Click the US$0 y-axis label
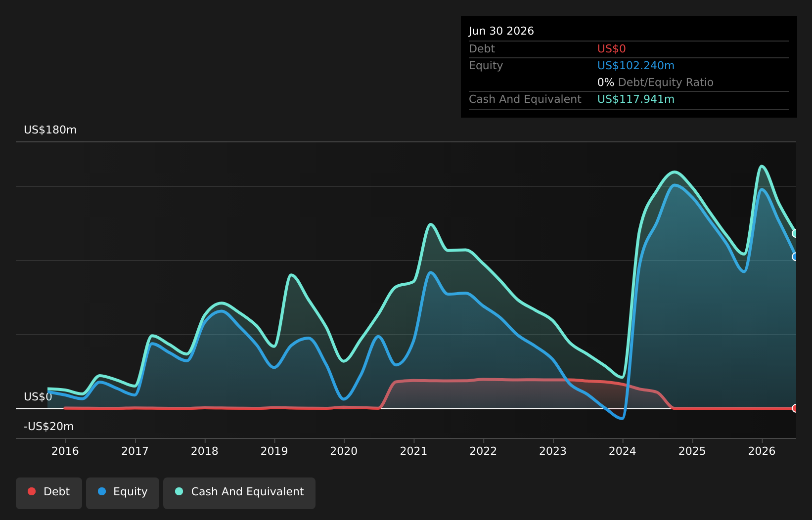Image resolution: width=812 pixels, height=520 pixels. 38,397
